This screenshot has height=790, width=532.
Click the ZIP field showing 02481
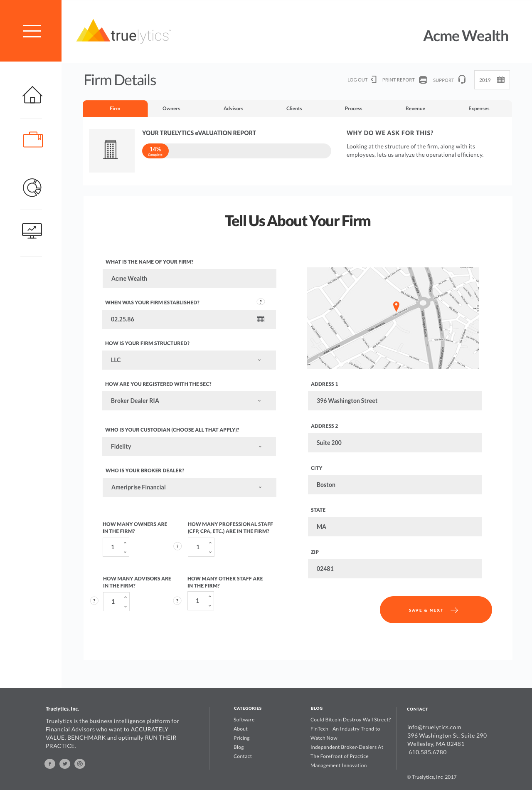point(395,569)
